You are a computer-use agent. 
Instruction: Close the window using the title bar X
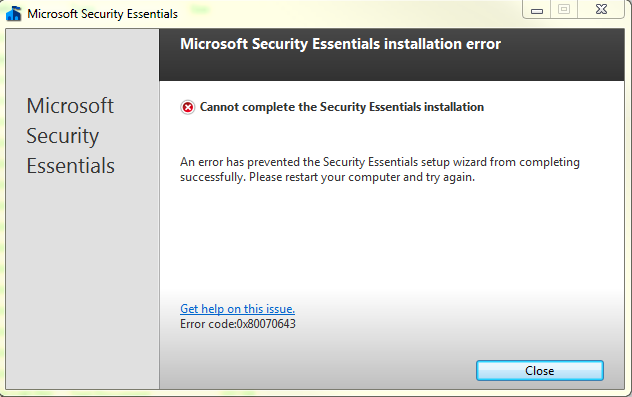click(601, 10)
